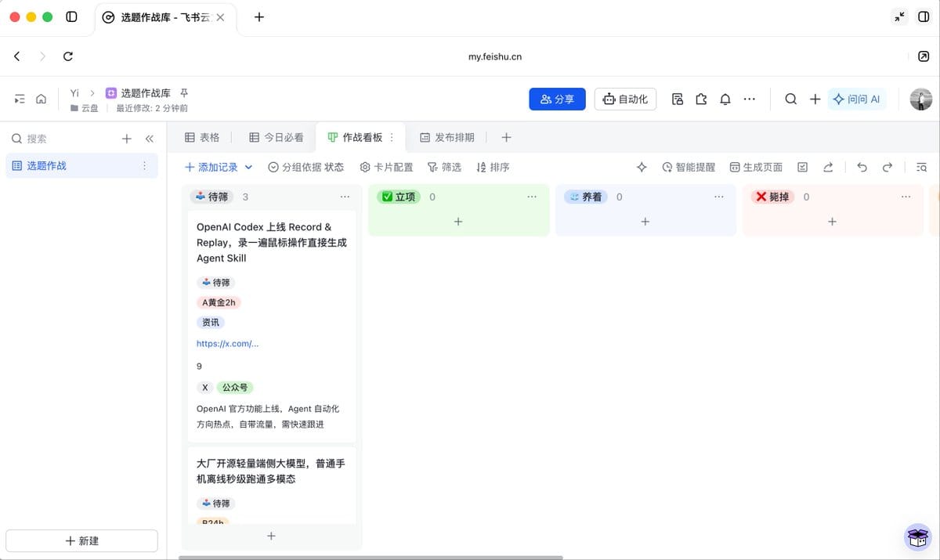
Task: Switch to the 发布排期 view tab
Action: point(447,137)
